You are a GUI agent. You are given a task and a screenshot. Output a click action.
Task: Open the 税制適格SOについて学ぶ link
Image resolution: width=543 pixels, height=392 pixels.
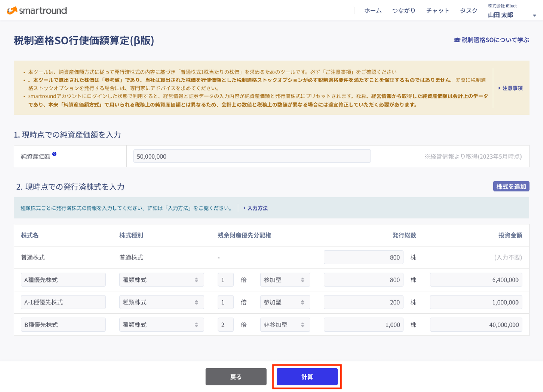(x=491, y=40)
